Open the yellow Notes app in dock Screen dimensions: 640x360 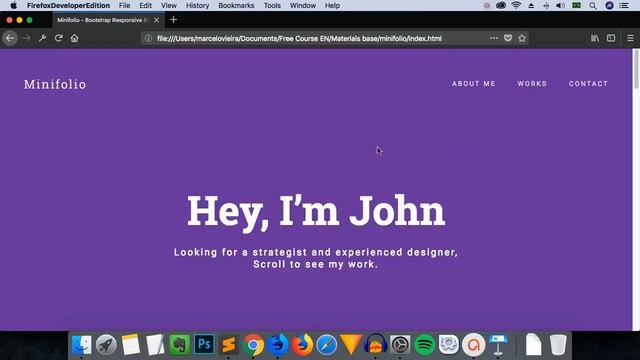[131, 345]
